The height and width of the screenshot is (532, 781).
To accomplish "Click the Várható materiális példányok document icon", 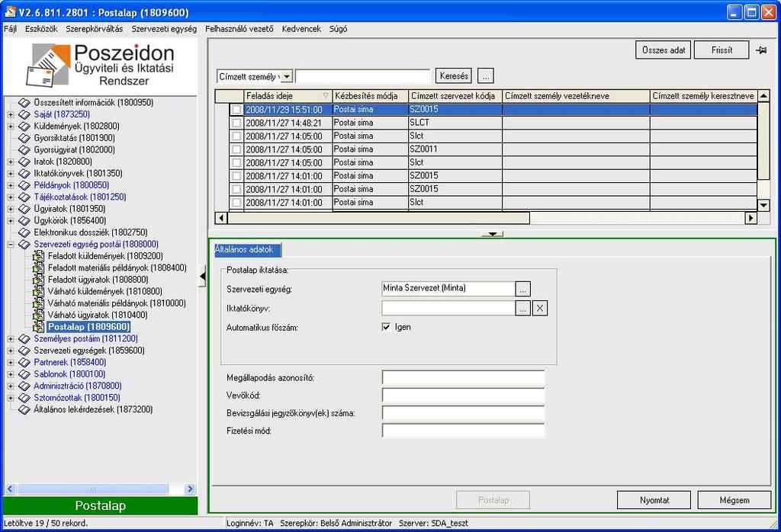I will 38,303.
